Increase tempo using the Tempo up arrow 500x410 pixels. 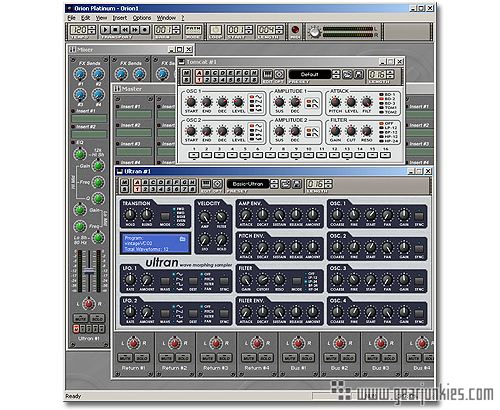click(92, 28)
